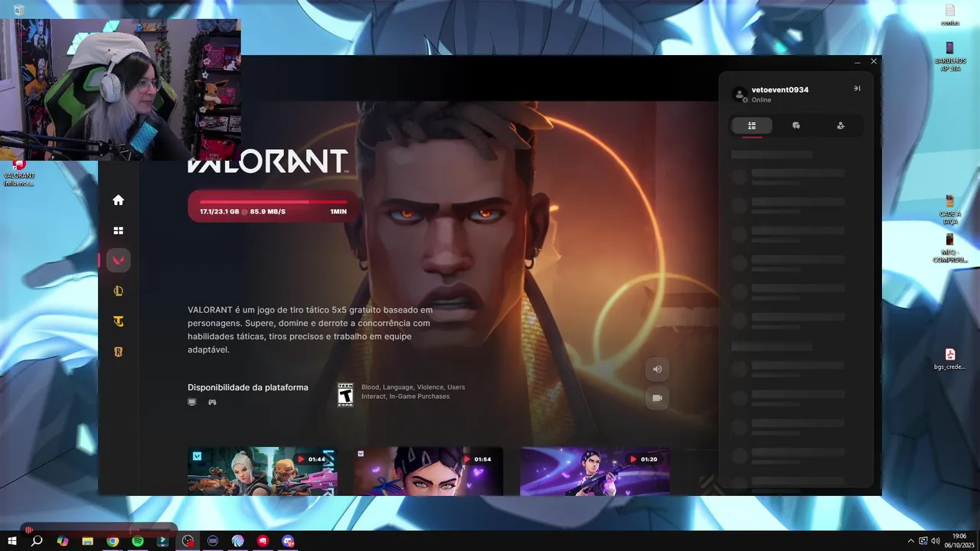980x551 pixels.
Task: Click the OBS Studio taskbar icon
Action: tap(188, 541)
